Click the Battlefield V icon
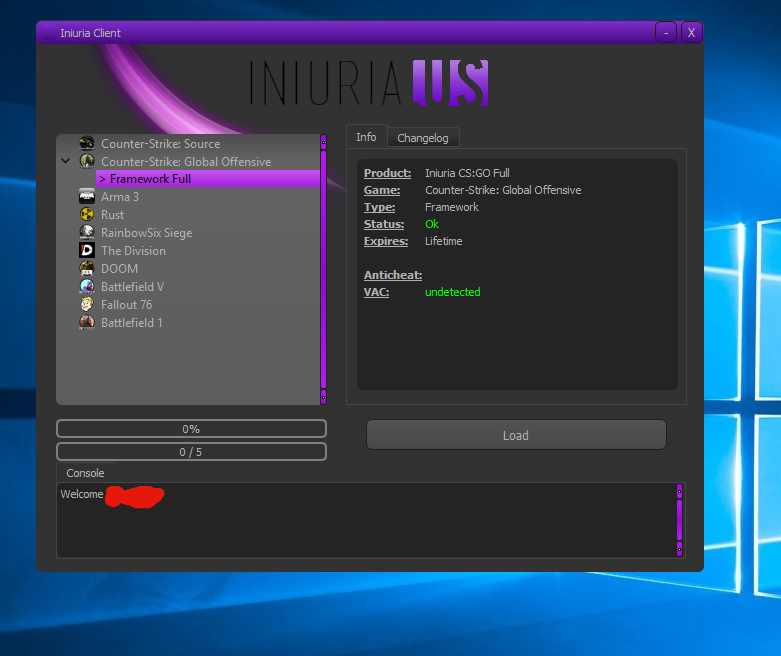This screenshot has width=781, height=656. [87, 286]
